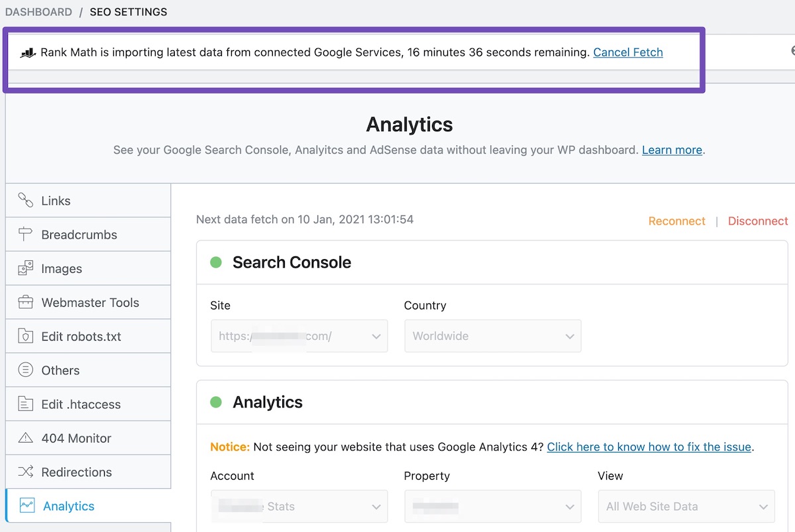This screenshot has width=795, height=532.
Task: Open the View dropdown showing All Web Site Data
Action: coord(686,506)
